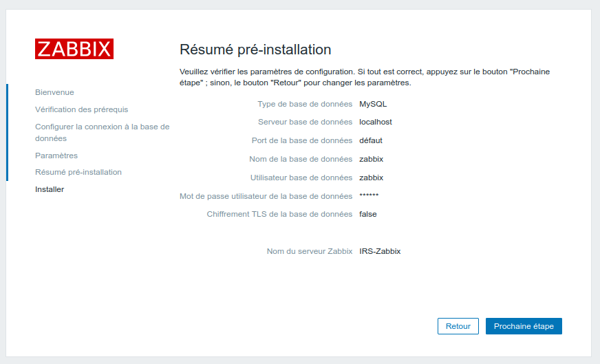Select Vérification des prérequis step
This screenshot has height=364, width=600.
81,109
